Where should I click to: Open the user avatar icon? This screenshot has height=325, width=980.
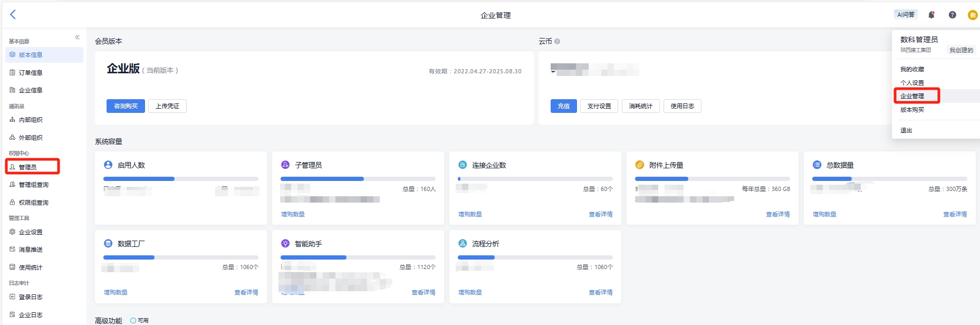(x=972, y=15)
